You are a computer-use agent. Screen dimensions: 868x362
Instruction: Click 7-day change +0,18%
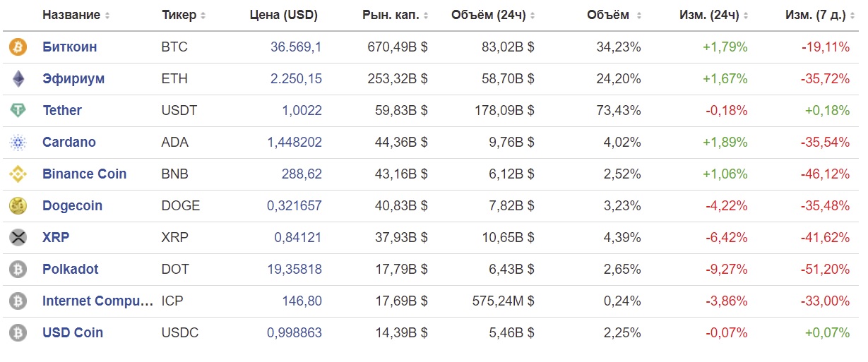pyautogui.click(x=827, y=111)
